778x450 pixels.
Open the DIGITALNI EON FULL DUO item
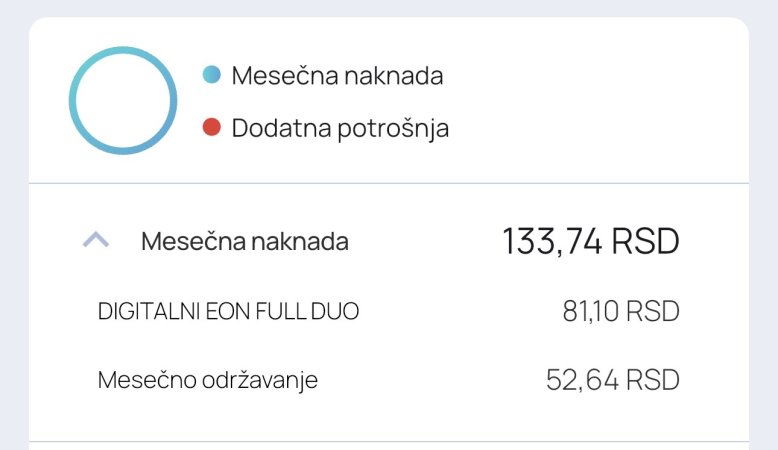point(228,312)
